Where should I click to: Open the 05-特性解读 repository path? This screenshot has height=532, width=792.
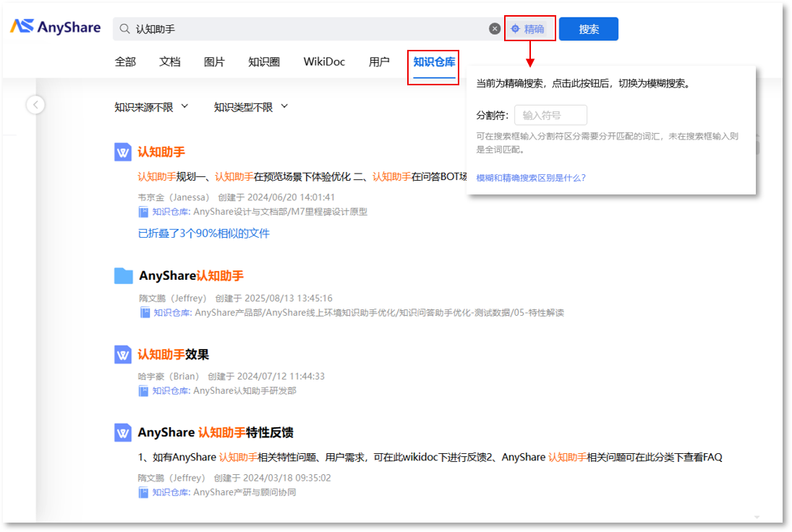click(379, 313)
